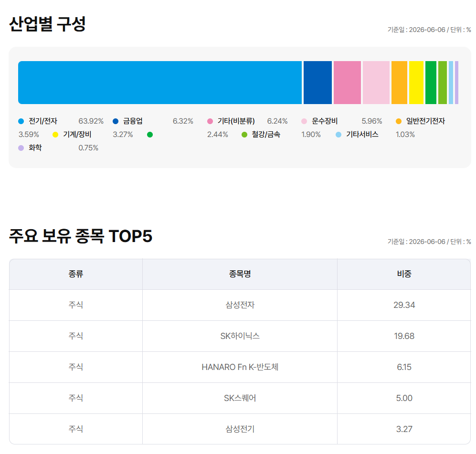Viewport: 476px width, 454px height.
Task: Click the yellow legend dot for 기계/장비
Action: click(55, 135)
